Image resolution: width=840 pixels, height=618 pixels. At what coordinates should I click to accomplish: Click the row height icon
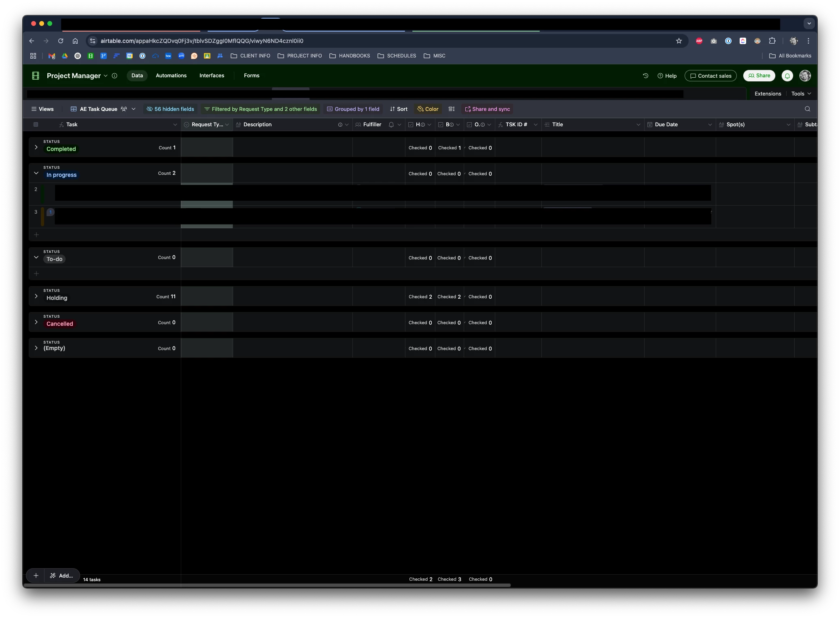click(x=452, y=109)
